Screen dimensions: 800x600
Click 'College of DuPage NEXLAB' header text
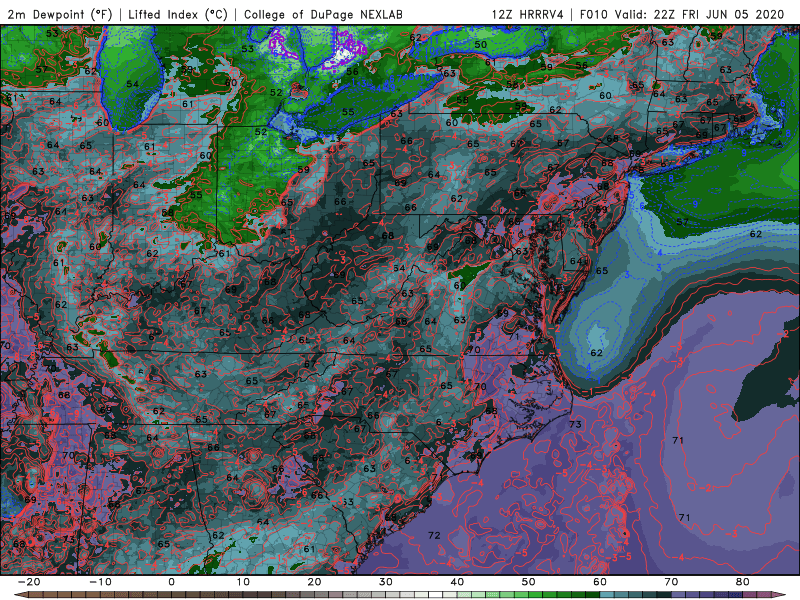[x=323, y=14]
